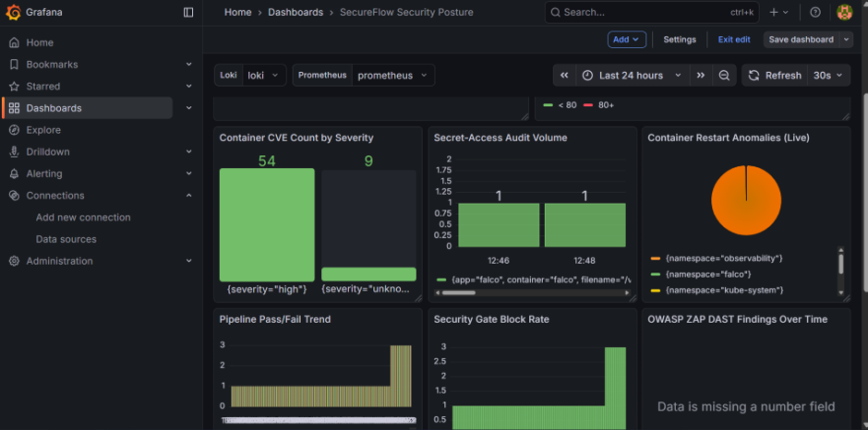The image size is (868, 430).
Task: Zoom out time range icon
Action: (724, 76)
